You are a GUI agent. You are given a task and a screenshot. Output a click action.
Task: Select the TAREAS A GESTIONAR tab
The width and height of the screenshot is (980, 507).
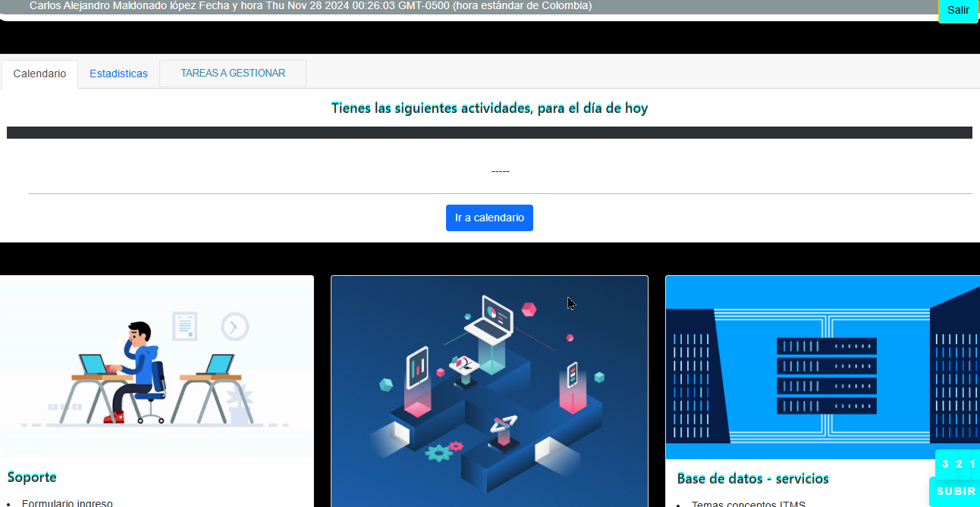point(233,74)
